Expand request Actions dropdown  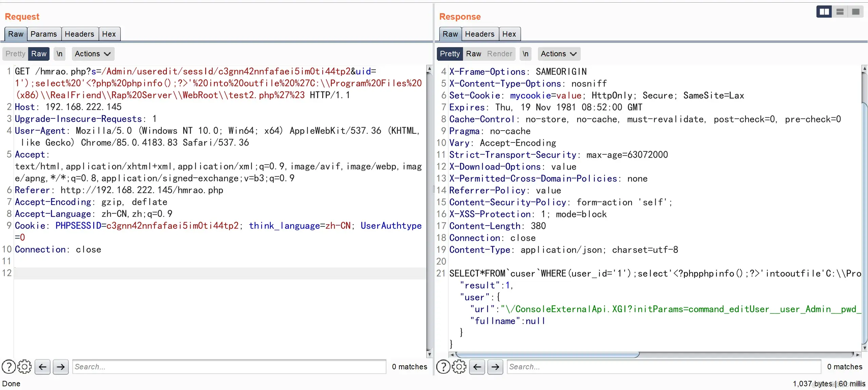pos(93,54)
